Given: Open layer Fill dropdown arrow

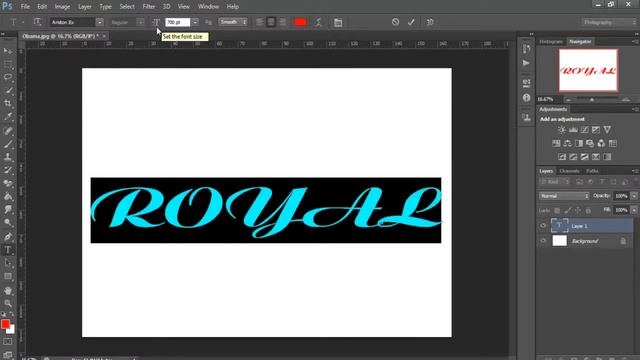Looking at the screenshot, I should (634, 210).
